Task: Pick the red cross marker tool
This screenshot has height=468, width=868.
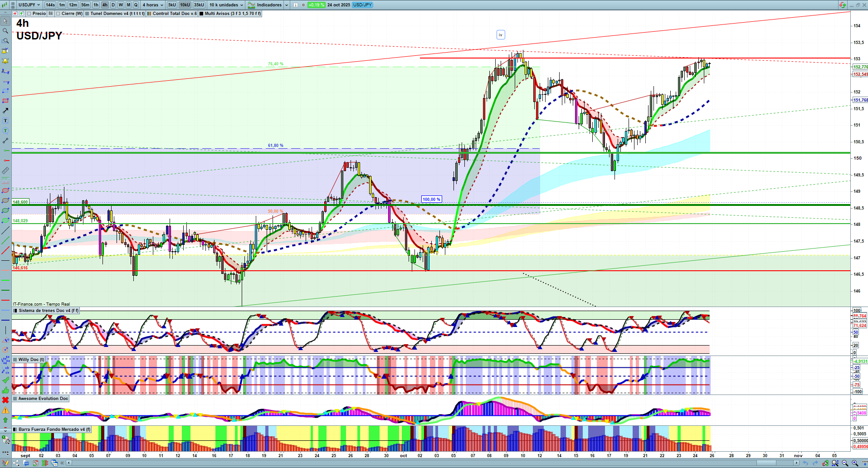Action: (x=5, y=400)
